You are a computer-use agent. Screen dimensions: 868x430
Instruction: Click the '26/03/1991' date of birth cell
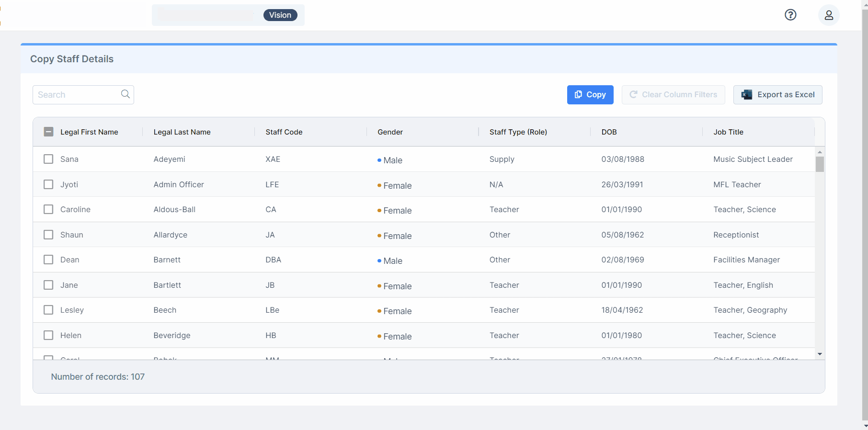click(x=622, y=184)
